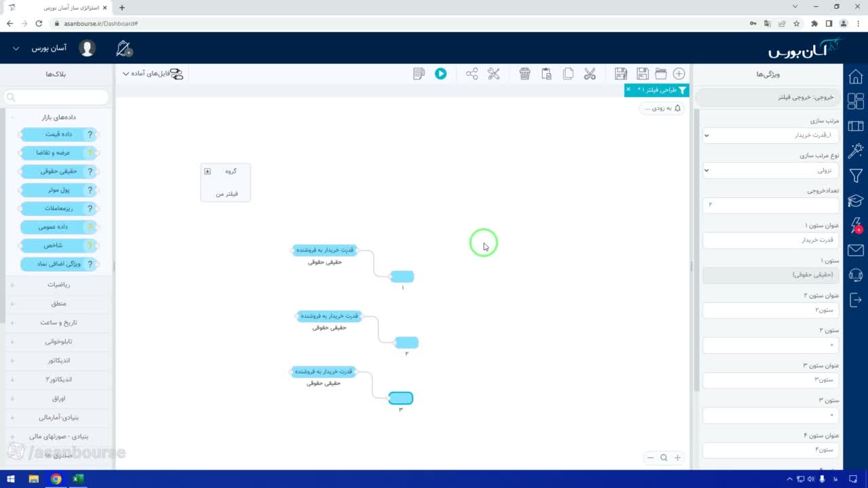Viewport: 868px width, 488px height.
Task: Select output block number ۳ on canvas
Action: click(x=400, y=398)
